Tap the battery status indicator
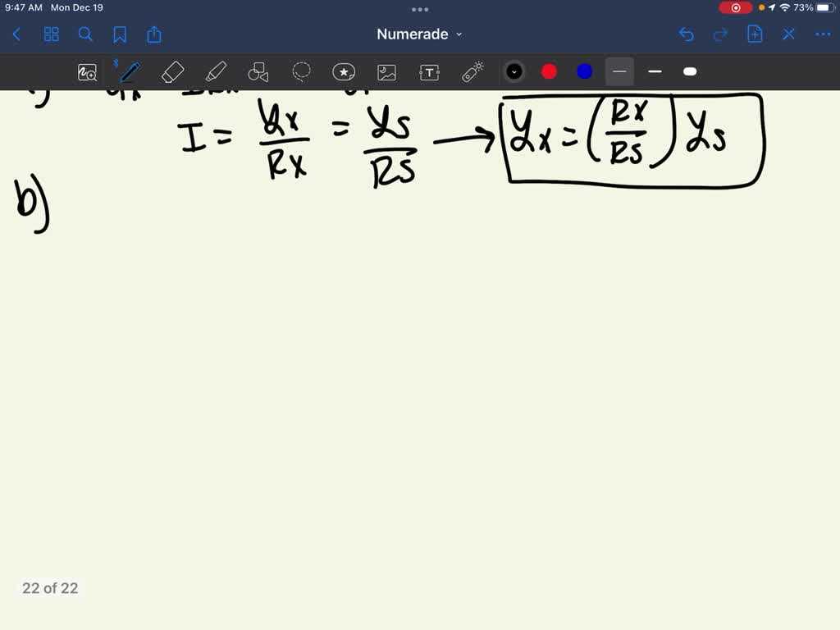This screenshot has width=840, height=630. tap(815, 7)
